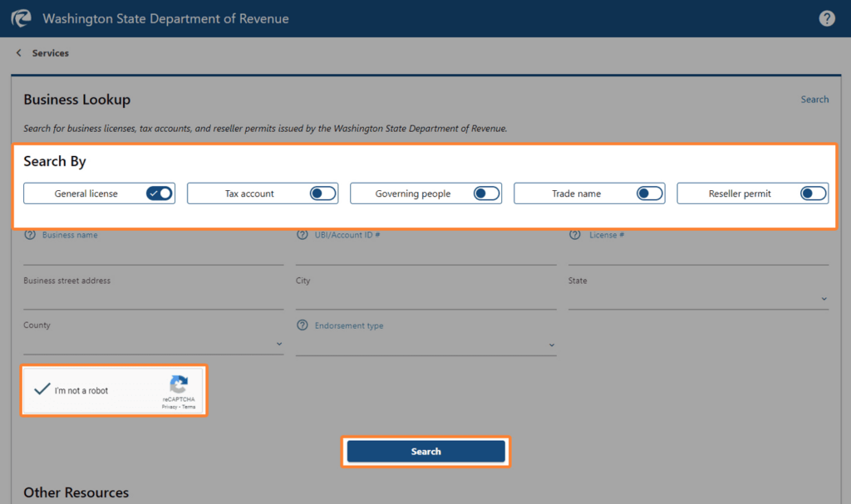The width and height of the screenshot is (851, 504).
Task: Open the reCAPTCHA Privacy link
Action: [171, 406]
